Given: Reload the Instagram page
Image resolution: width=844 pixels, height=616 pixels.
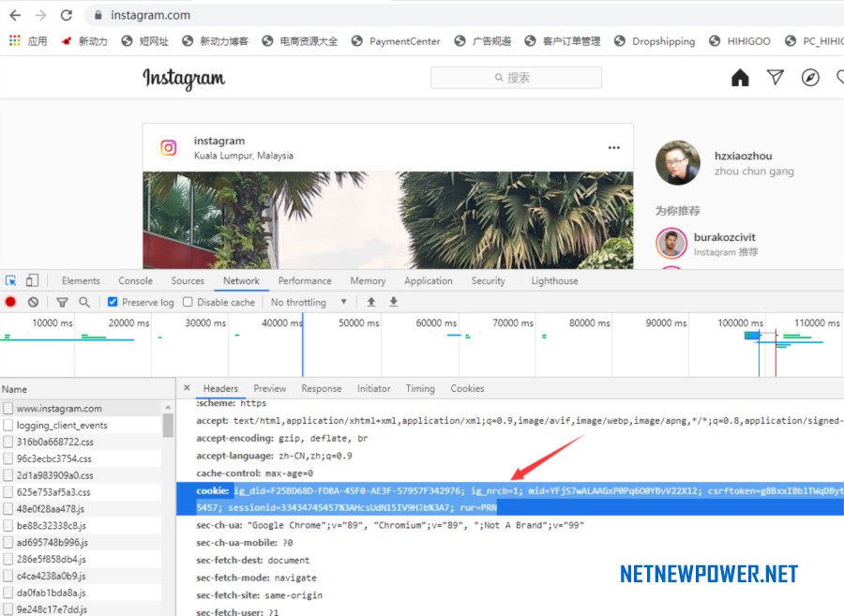Looking at the screenshot, I should (x=67, y=15).
